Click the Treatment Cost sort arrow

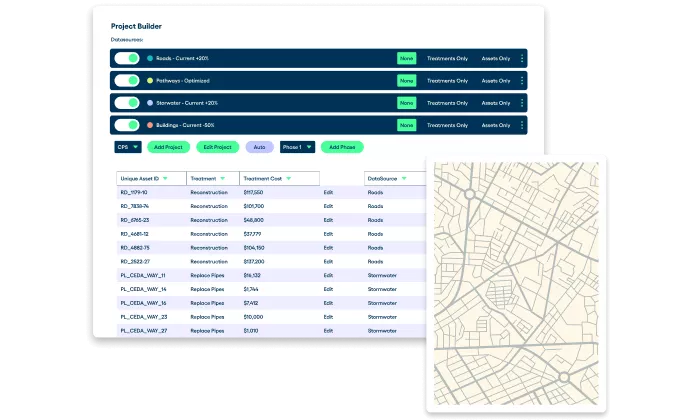point(289,179)
